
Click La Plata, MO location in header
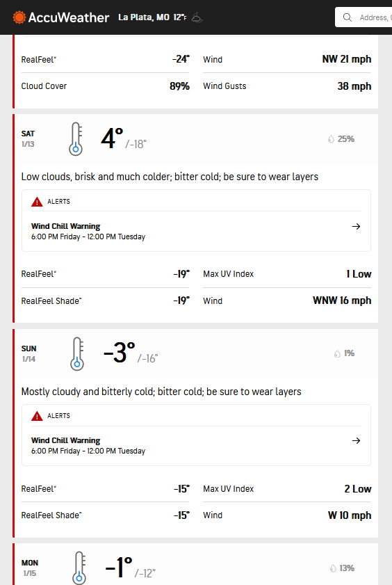click(144, 17)
